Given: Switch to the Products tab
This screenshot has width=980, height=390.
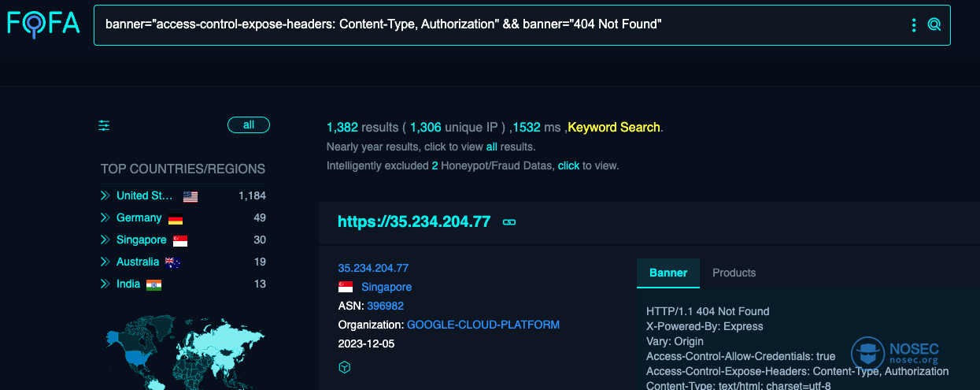Looking at the screenshot, I should click(734, 273).
